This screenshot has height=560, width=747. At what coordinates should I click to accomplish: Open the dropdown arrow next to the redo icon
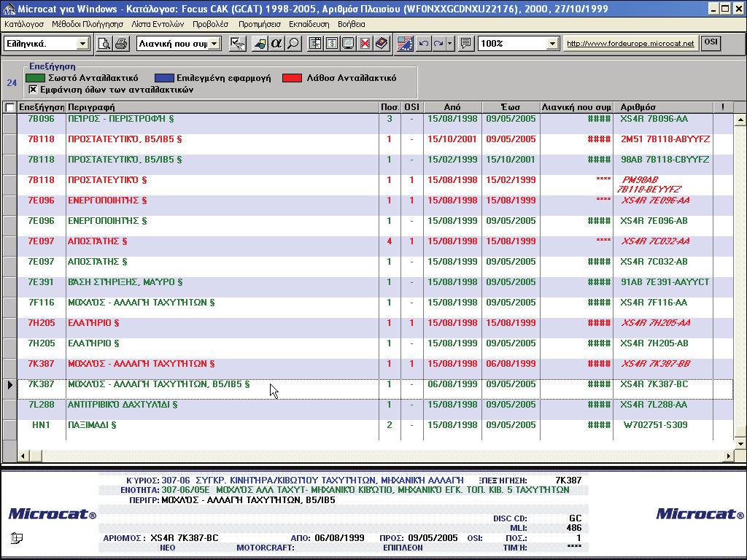coord(450,44)
